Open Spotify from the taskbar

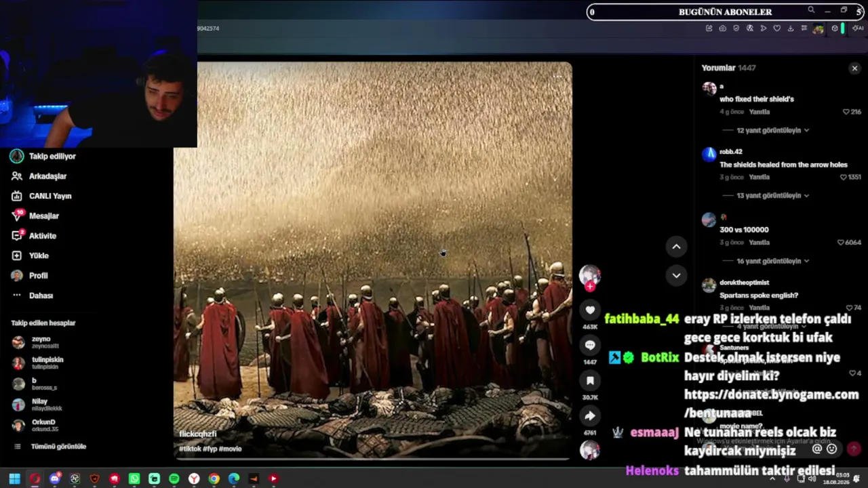(x=174, y=479)
